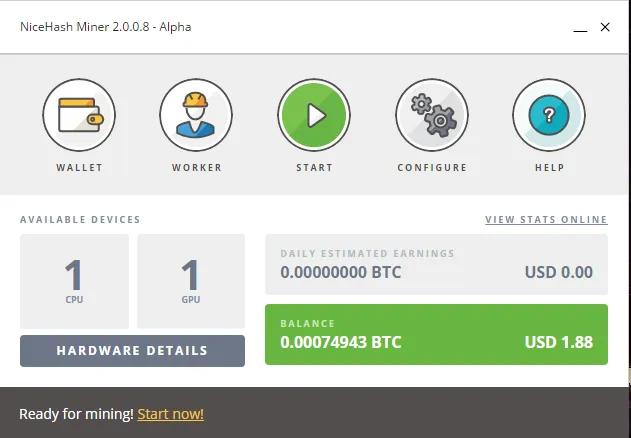Open the Help question mark icon

point(549,115)
